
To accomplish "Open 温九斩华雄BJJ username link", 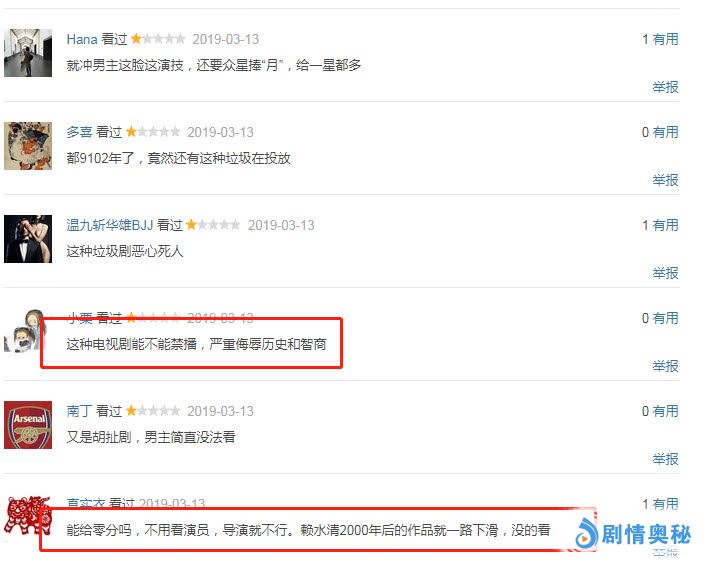I will (110, 225).
